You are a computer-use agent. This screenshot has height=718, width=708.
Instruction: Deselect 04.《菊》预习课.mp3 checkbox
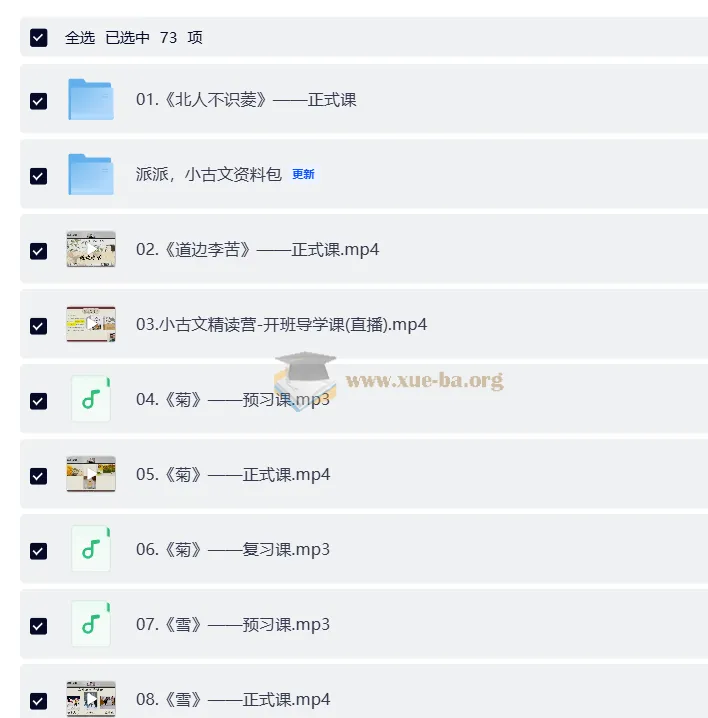[x=38, y=401]
